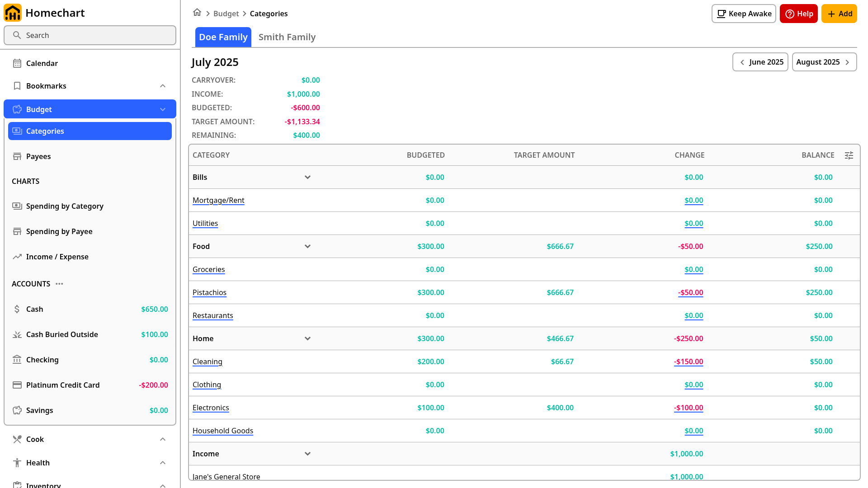The image size is (868, 488).
Task: Collapse the Income category group
Action: (x=307, y=454)
